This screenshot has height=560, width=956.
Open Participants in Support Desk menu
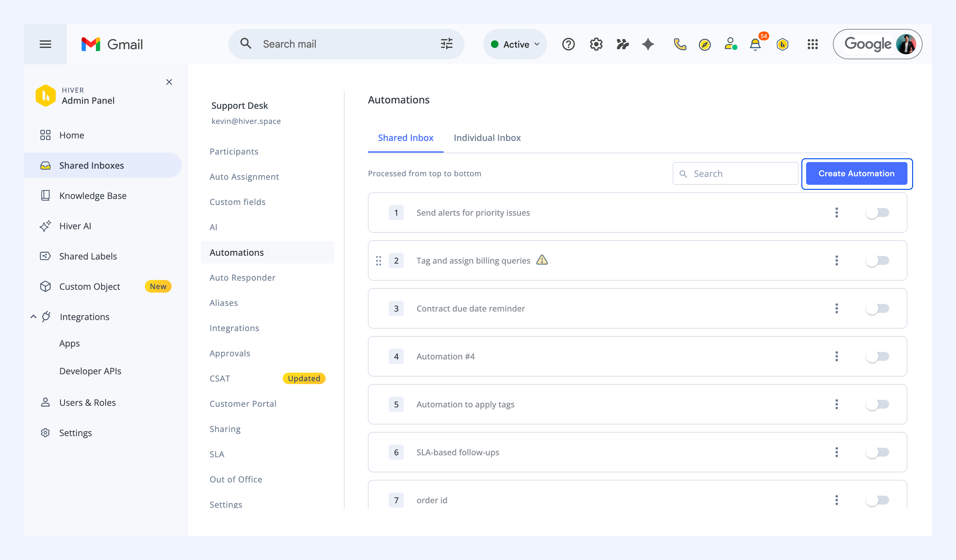click(x=234, y=152)
